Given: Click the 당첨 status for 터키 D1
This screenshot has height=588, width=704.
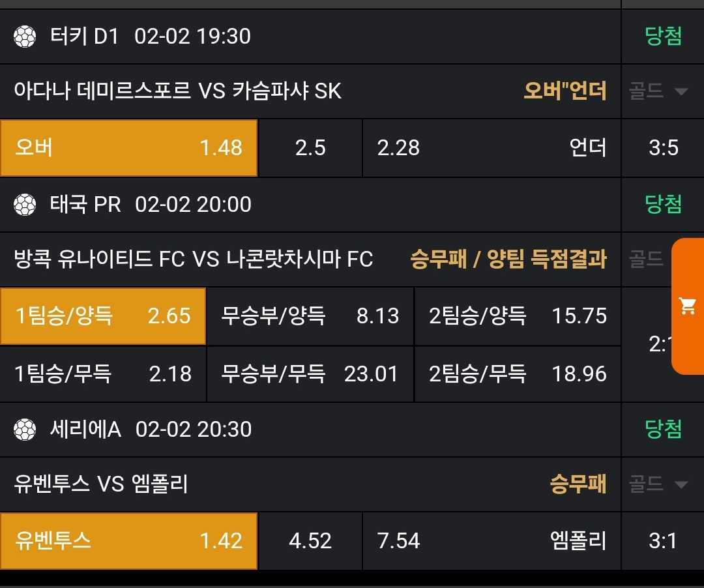Looking at the screenshot, I should pos(663,36).
